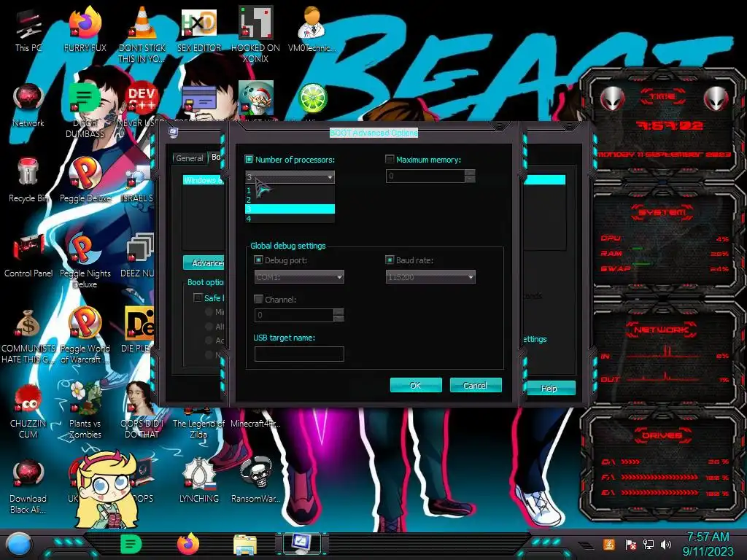Click the Start orb on the taskbar
Viewport: 747px width, 560px height.
(x=19, y=545)
